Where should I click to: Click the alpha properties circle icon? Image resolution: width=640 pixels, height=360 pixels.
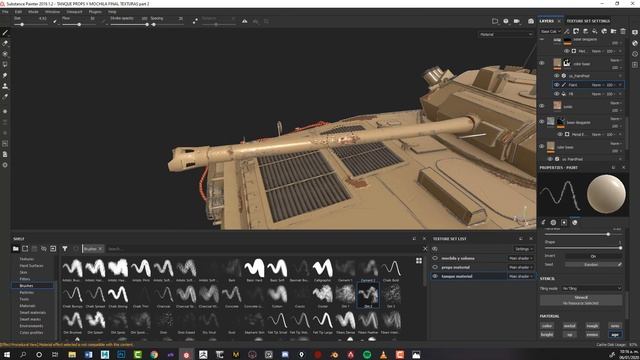(x=553, y=222)
